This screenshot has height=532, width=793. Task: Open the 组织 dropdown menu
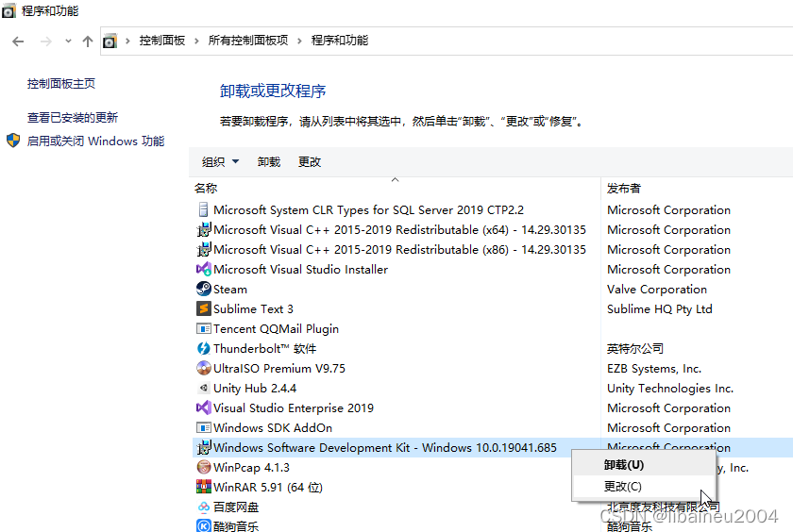tap(220, 161)
